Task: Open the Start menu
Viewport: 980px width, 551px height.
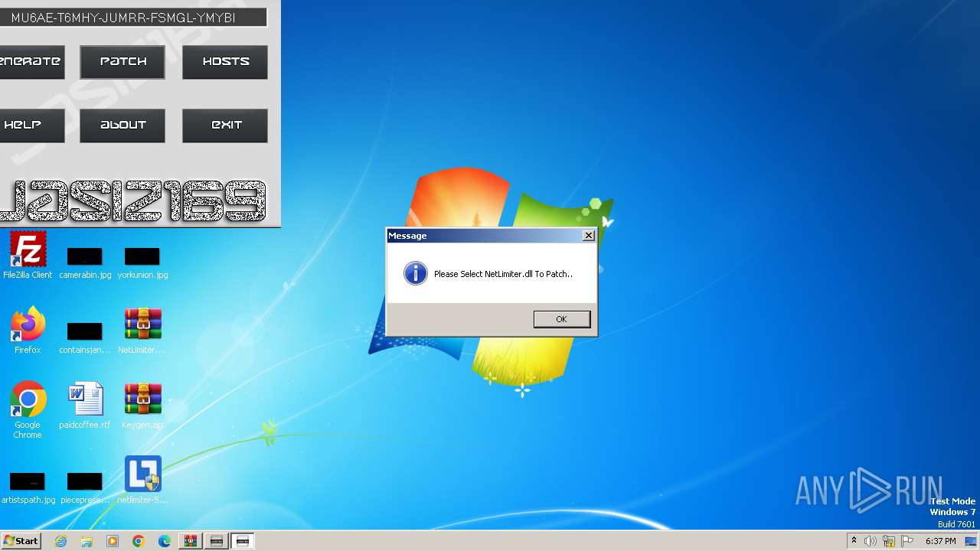Action: pos(21,541)
